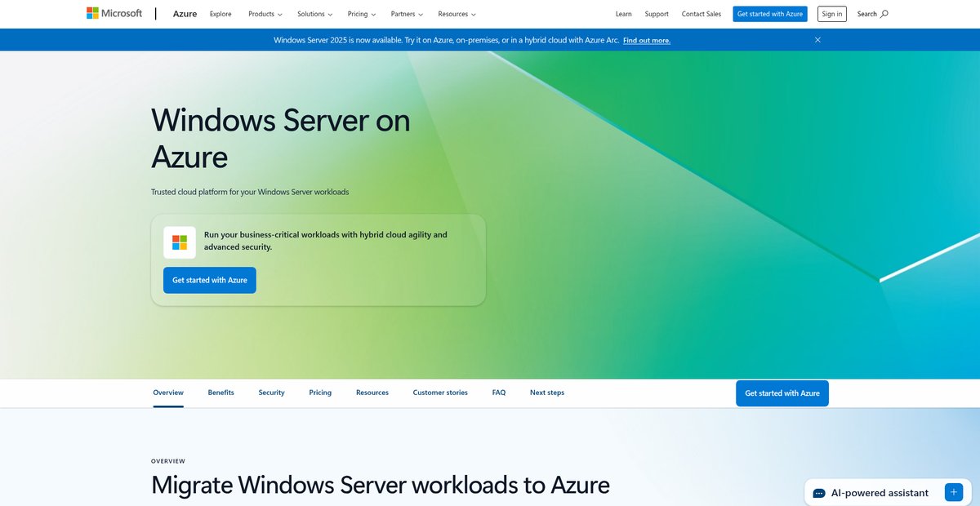Select the FAQ tab

[499, 393]
